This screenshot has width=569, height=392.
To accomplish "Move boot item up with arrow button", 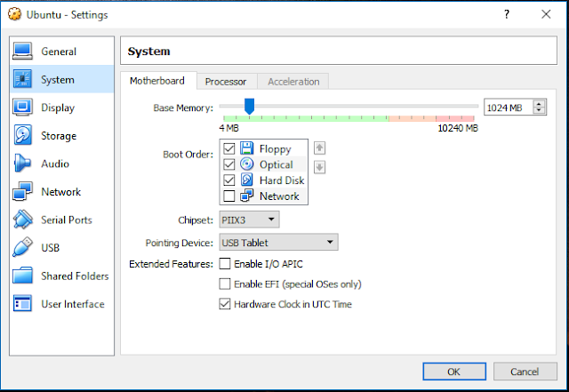I will [x=319, y=148].
